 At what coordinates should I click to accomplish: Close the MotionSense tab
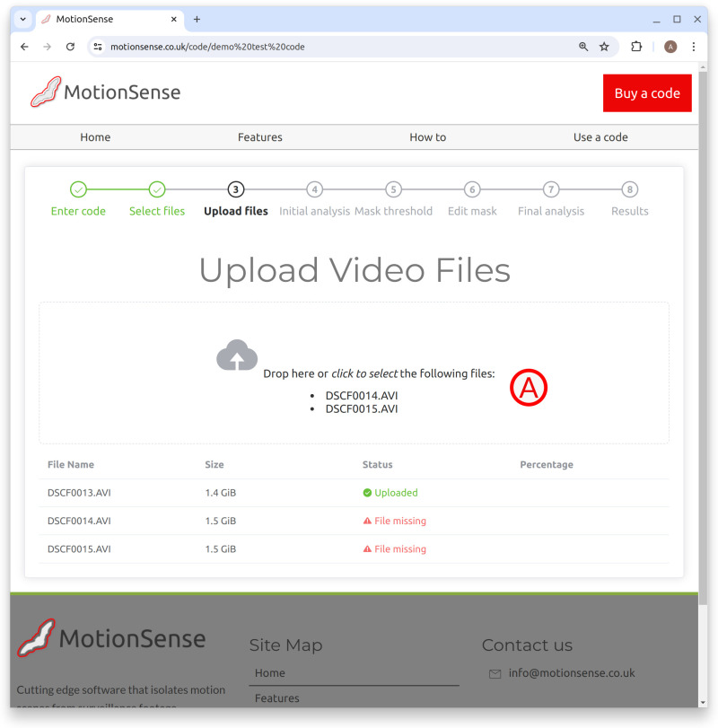[x=173, y=19]
